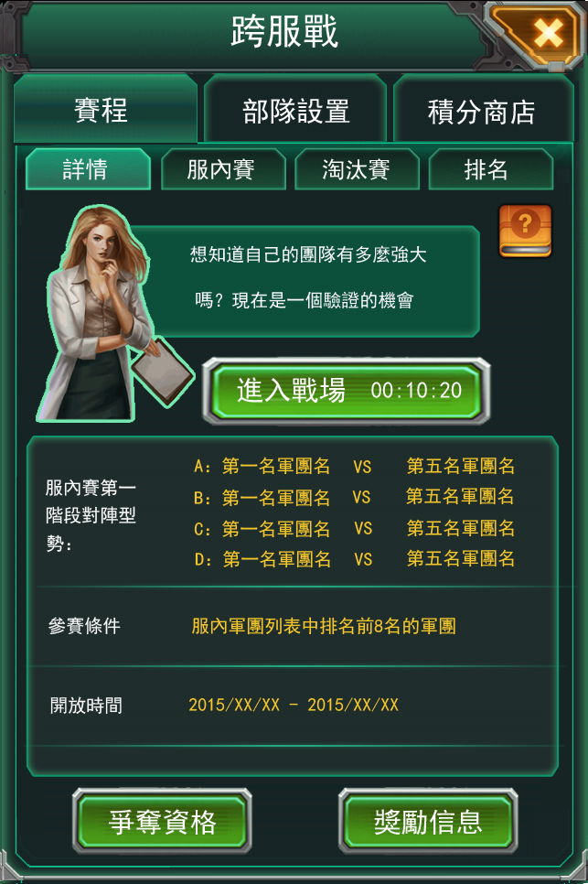Tap the advisor speech bubble text
The width and height of the screenshot is (588, 884).
(308, 277)
